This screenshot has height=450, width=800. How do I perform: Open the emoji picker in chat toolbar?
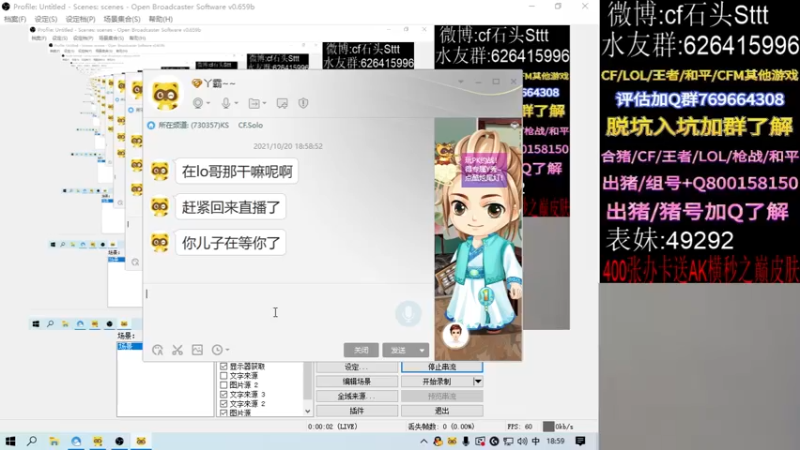158,350
